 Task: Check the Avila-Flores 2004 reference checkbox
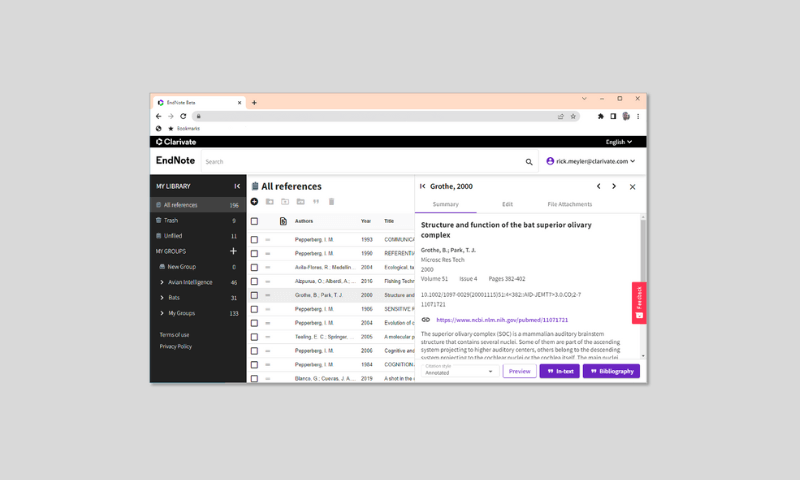click(254, 267)
